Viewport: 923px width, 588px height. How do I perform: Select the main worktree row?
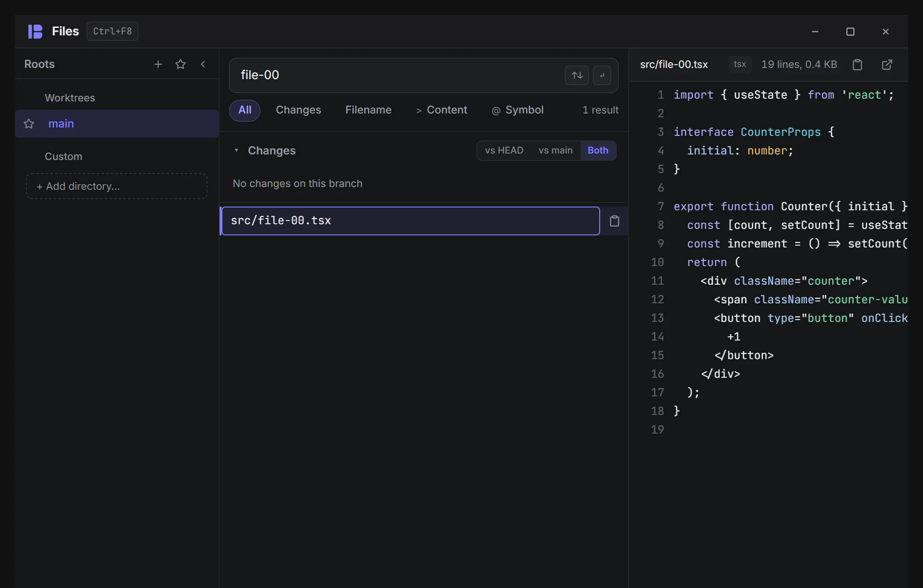point(117,124)
